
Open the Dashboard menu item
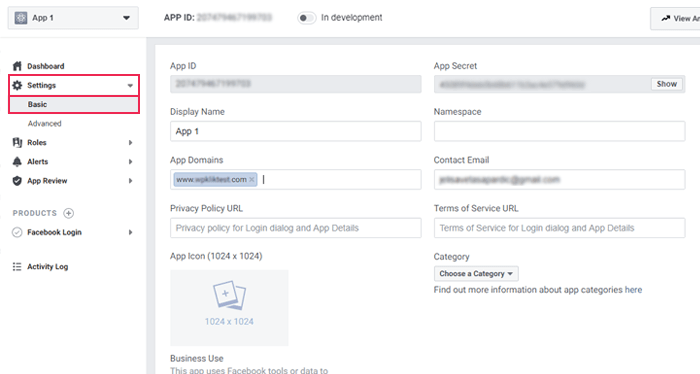pos(46,66)
